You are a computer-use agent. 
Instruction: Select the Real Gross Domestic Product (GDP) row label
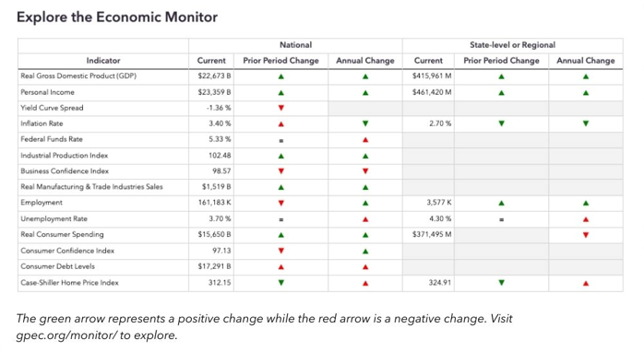tap(78, 76)
